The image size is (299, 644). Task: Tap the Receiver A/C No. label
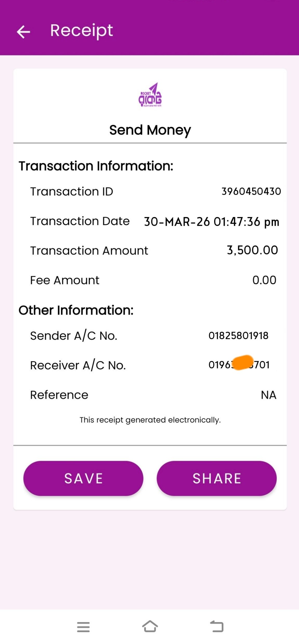78,365
